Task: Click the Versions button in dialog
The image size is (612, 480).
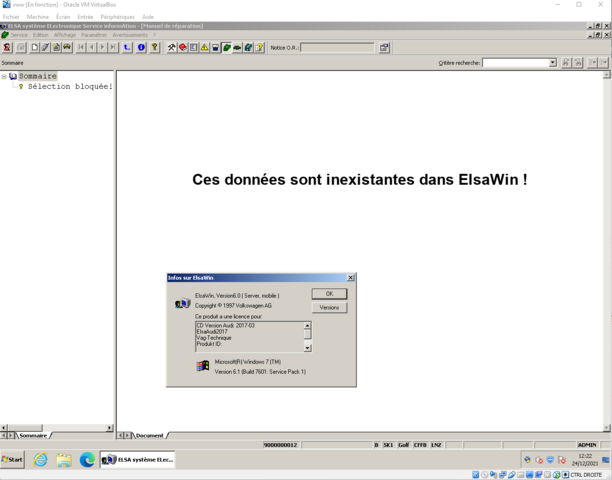Action: (329, 308)
